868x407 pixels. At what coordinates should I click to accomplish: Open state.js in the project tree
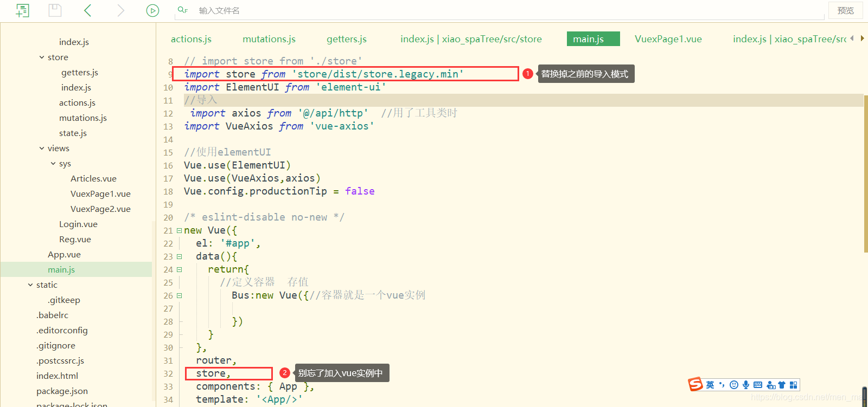point(73,133)
